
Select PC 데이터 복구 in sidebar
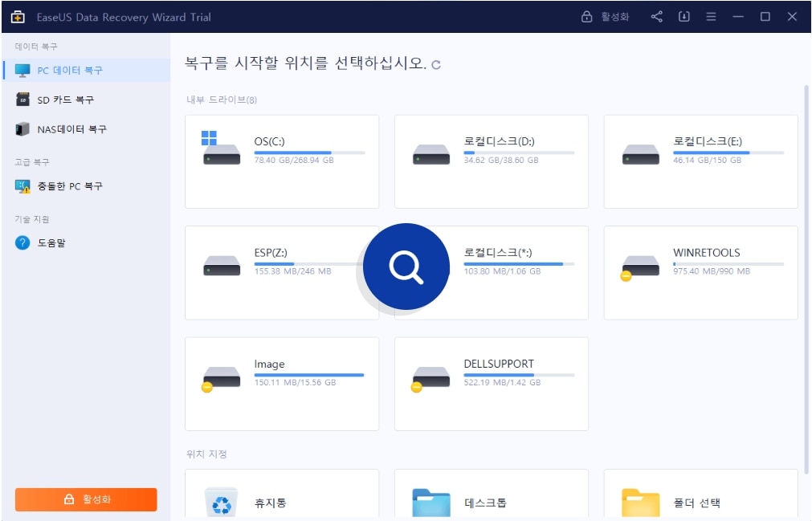coord(86,71)
